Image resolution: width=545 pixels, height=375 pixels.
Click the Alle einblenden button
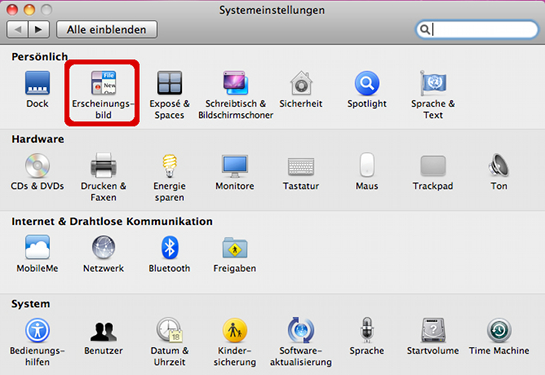(107, 30)
